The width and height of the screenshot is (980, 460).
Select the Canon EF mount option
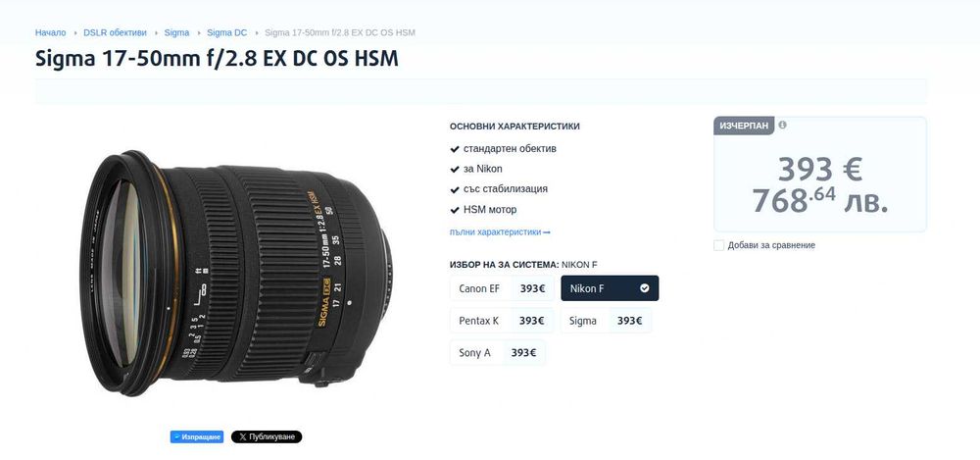pos(502,288)
